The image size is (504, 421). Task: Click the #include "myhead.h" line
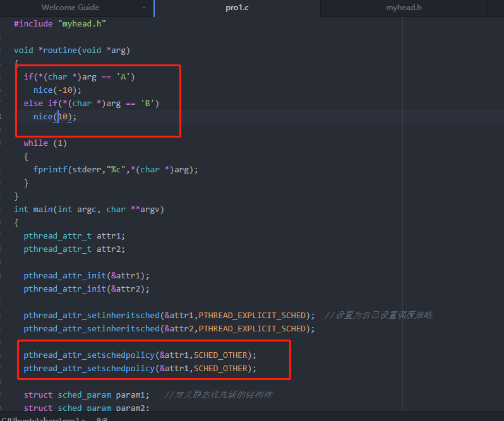pyautogui.click(x=60, y=24)
